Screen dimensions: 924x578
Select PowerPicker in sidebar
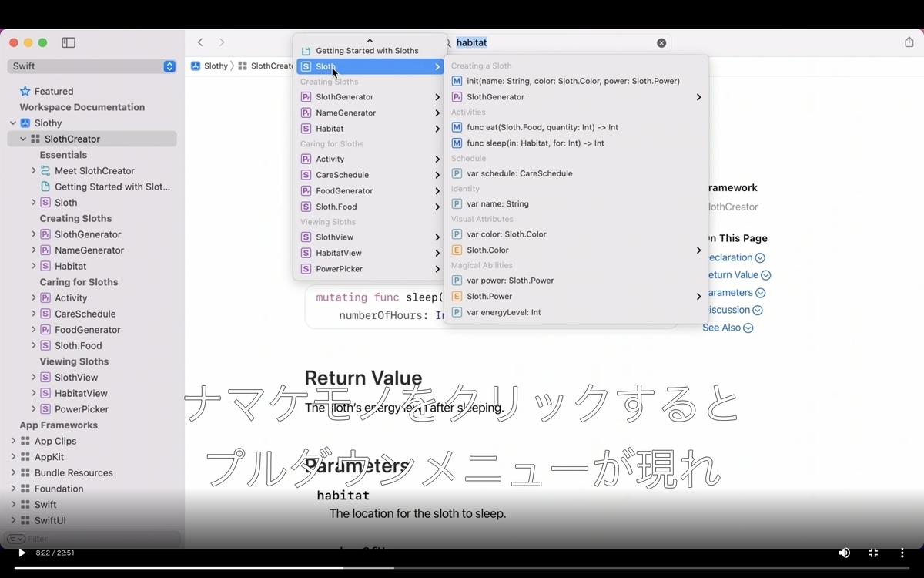(x=82, y=409)
